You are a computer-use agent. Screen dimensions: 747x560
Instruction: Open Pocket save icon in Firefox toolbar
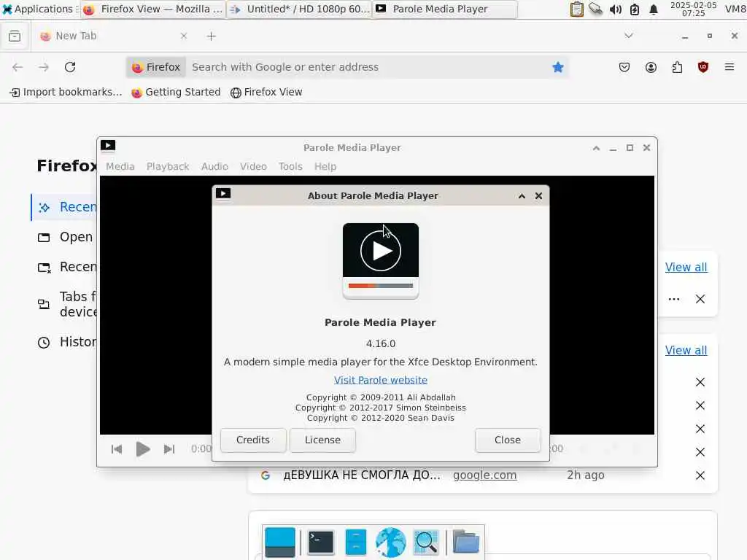pyautogui.click(x=624, y=67)
